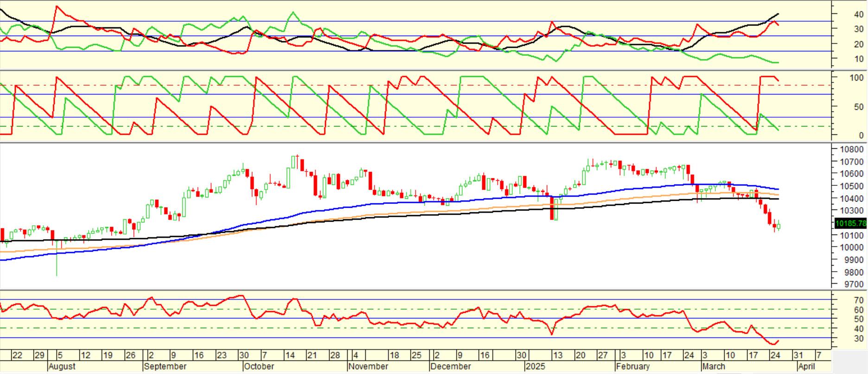Click the date label 19 in August

click(108, 355)
